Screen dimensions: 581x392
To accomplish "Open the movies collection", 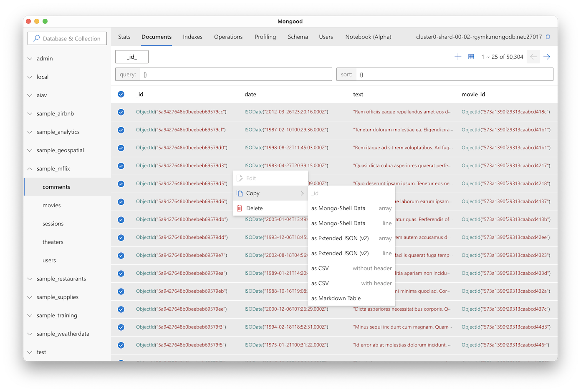I will pos(68,205).
